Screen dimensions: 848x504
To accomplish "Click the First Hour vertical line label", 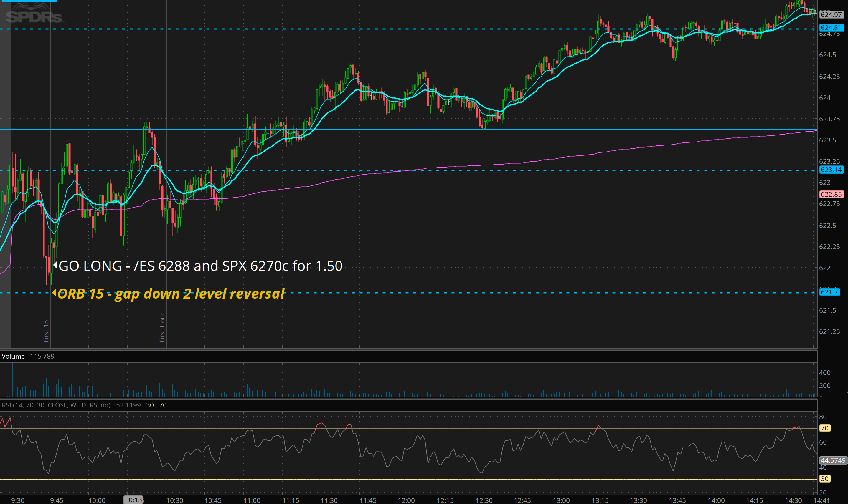I will [162, 327].
